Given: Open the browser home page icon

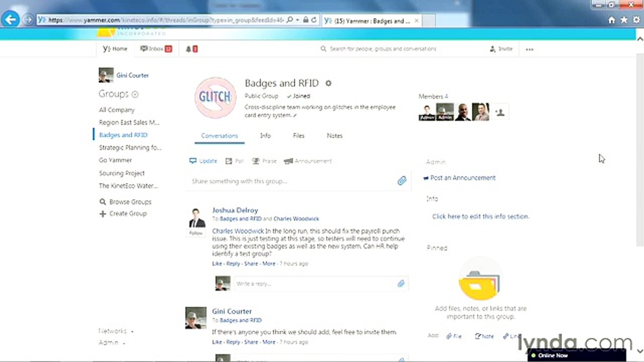Looking at the screenshot, I should coord(612,20).
